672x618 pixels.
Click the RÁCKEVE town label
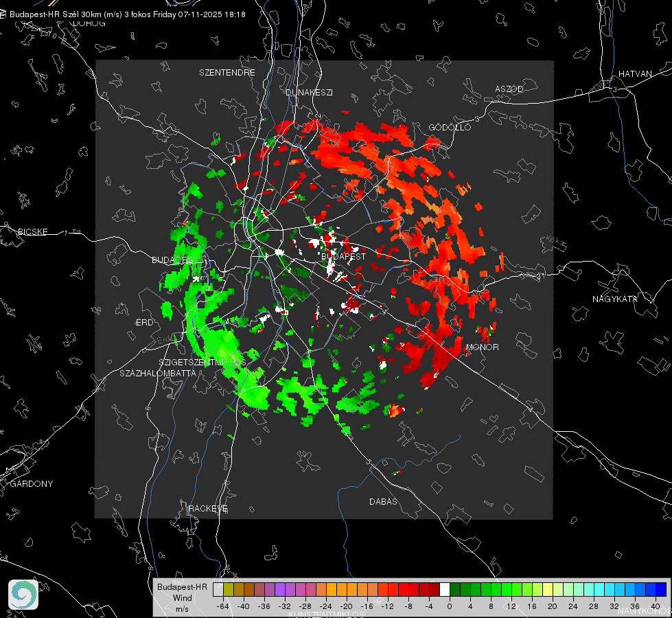tap(208, 508)
